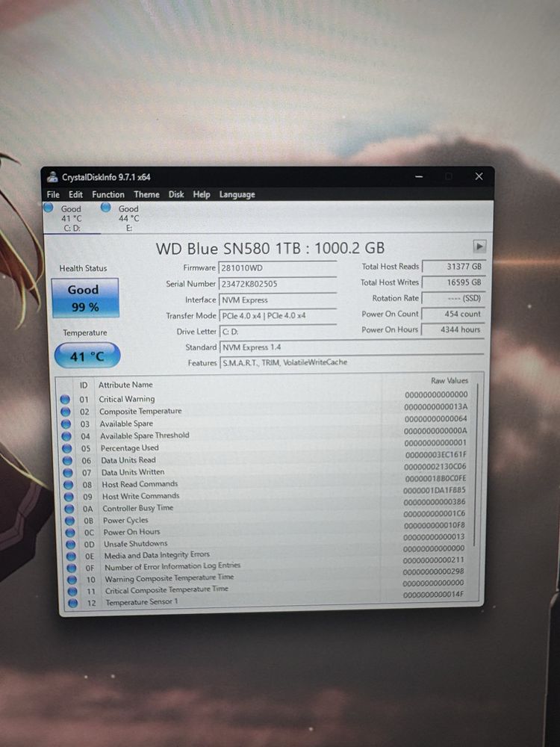This screenshot has height=747, width=560.
Task: Click the status icon for Available Spare Threshold
Action: point(66,436)
